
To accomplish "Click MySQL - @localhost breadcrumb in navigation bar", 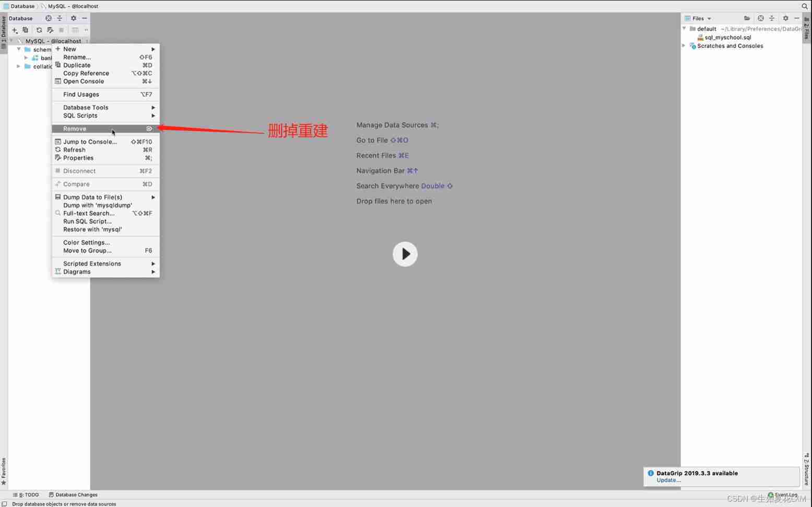I will tap(69, 6).
